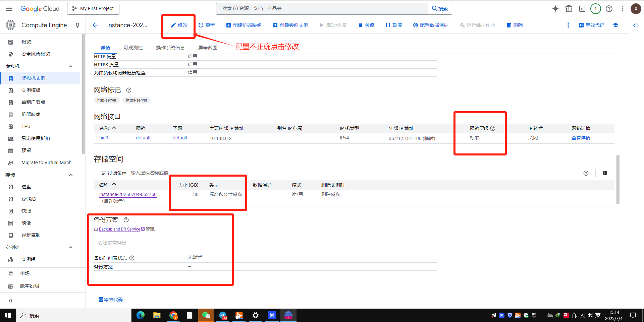Go back with the left arrow icon
644x322 pixels.
pos(95,25)
